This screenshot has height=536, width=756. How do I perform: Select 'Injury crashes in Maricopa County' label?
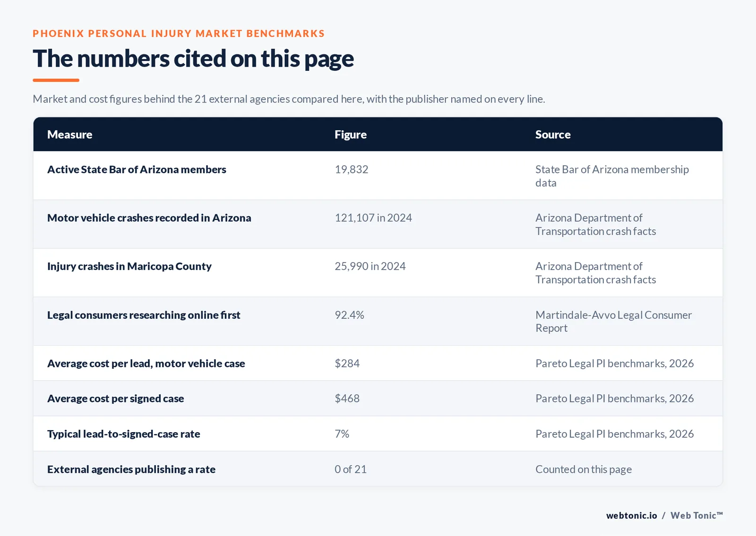pos(129,266)
